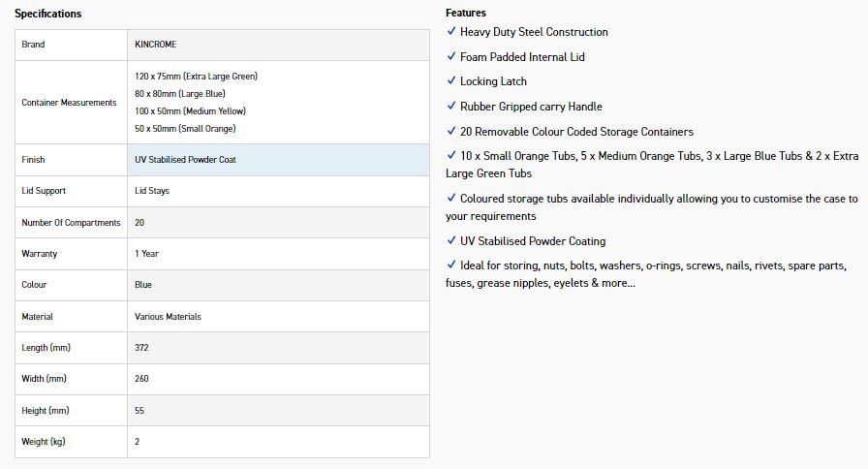Click the Lid Stays value cell
Image resolution: width=868 pixels, height=469 pixels.
pyautogui.click(x=278, y=191)
